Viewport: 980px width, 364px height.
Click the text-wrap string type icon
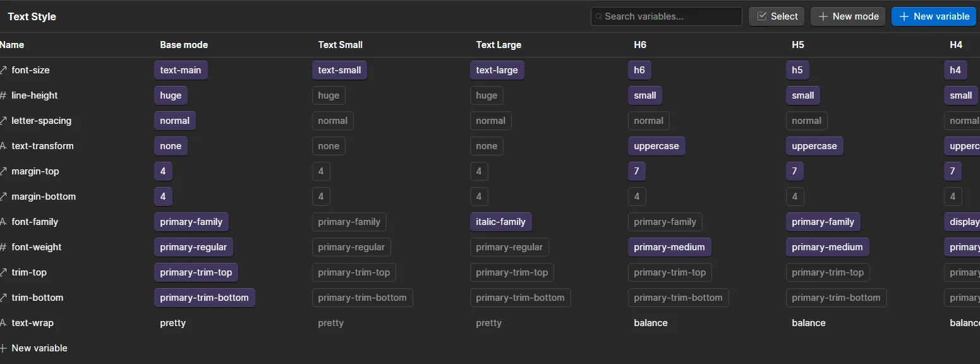3,323
